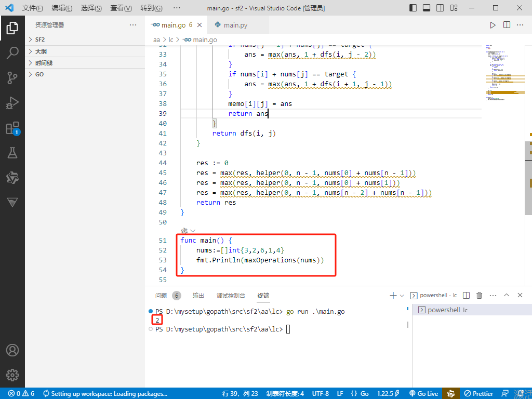Change UTF-8 file encoding

[x=320, y=394]
